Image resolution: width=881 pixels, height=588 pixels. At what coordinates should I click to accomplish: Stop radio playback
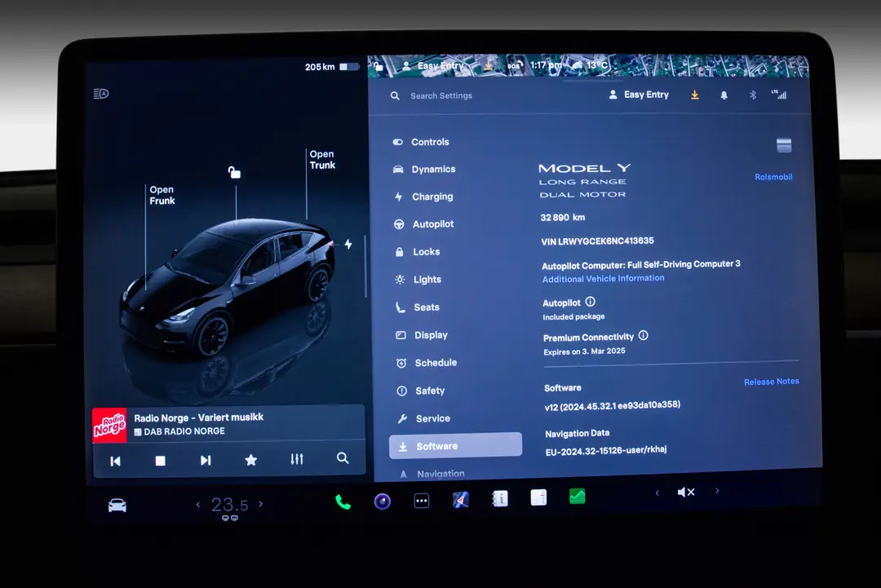point(160,461)
